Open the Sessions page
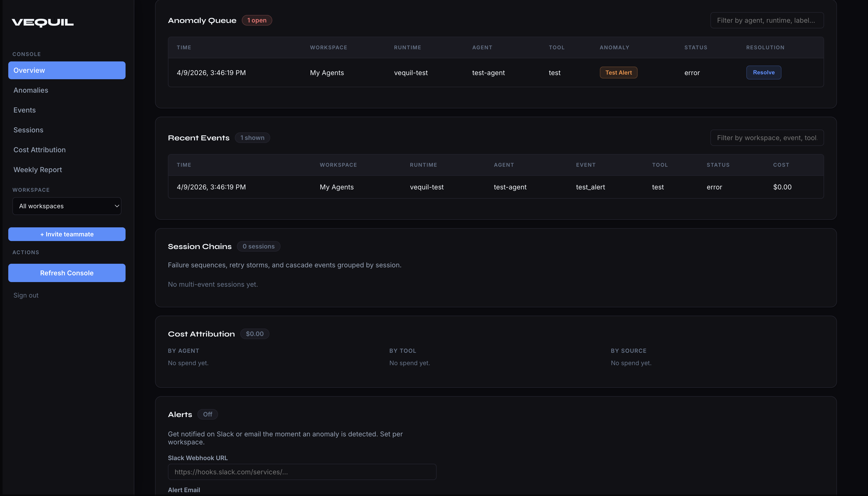 28,130
